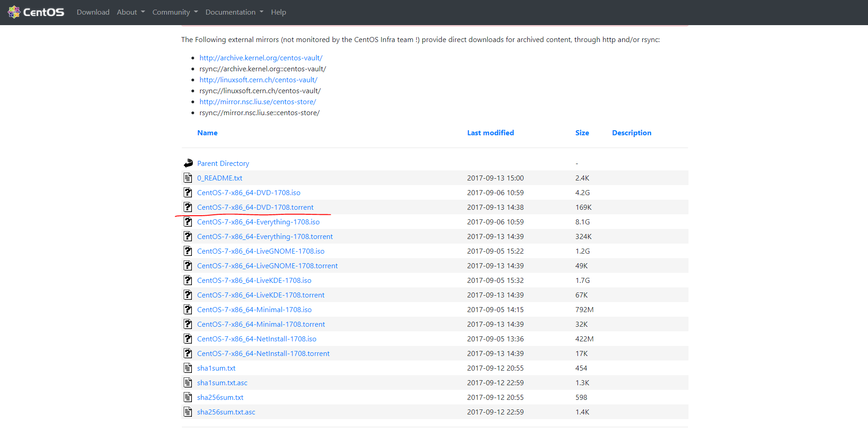Screen dimensions: 868x446
Task: Download CentOS-7-x86_64-NetInstall-1708.torrent
Action: point(264,353)
